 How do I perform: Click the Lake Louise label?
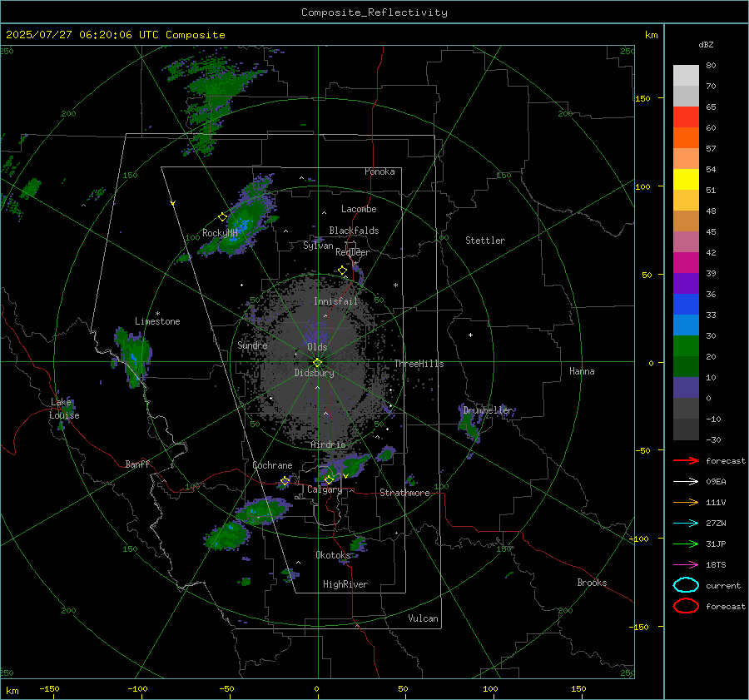(64, 409)
